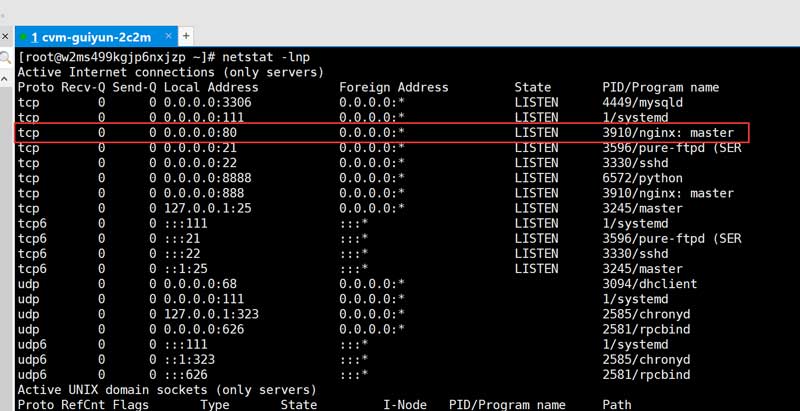Click the green connection status dot on tab
This screenshot has height=411, width=800.
(x=23, y=36)
